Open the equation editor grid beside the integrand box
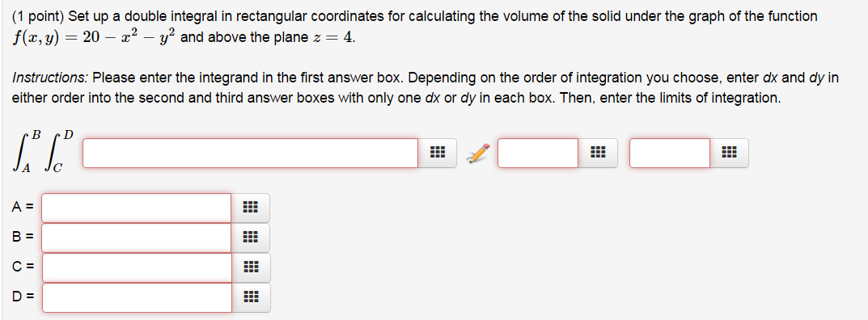This screenshot has width=868, height=320. [438, 153]
